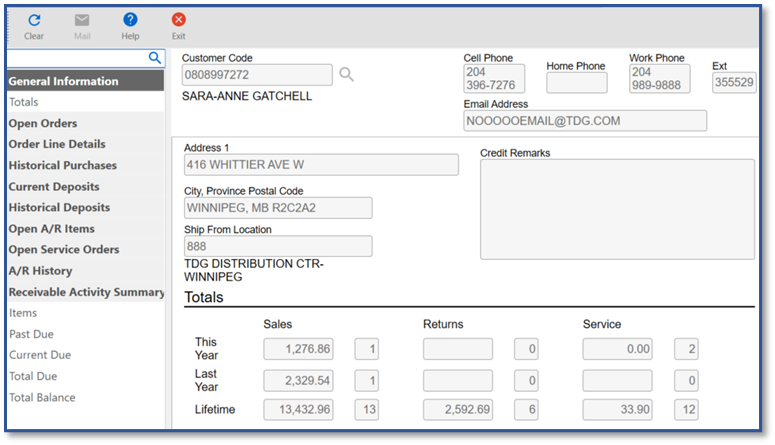This screenshot has height=445, width=775.
Task: Select Open A/R Items in sidebar
Action: [86, 228]
